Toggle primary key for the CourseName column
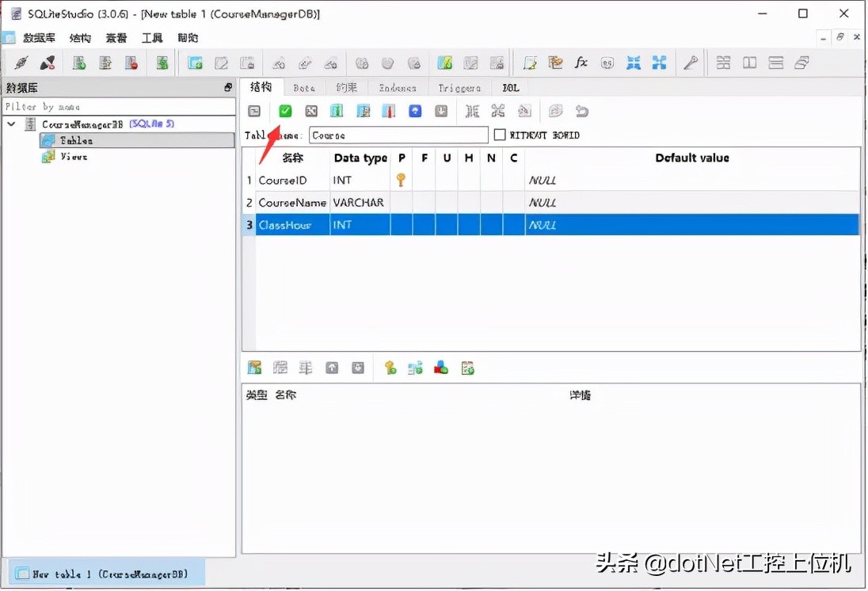 [x=401, y=202]
